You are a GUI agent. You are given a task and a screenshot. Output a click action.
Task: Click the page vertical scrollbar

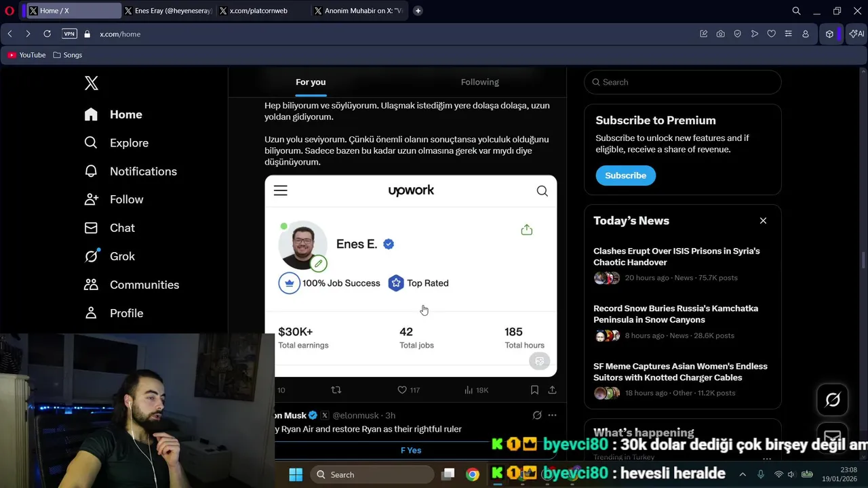(x=863, y=260)
